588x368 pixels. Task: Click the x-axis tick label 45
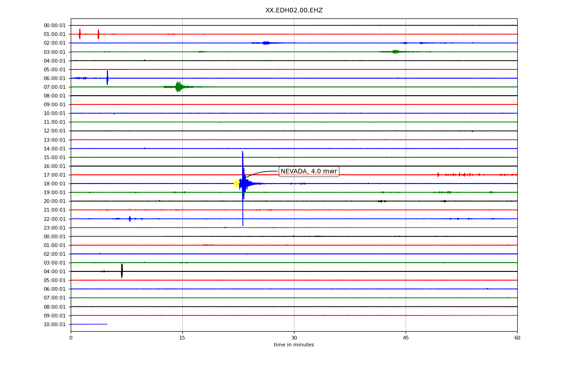(x=406, y=338)
